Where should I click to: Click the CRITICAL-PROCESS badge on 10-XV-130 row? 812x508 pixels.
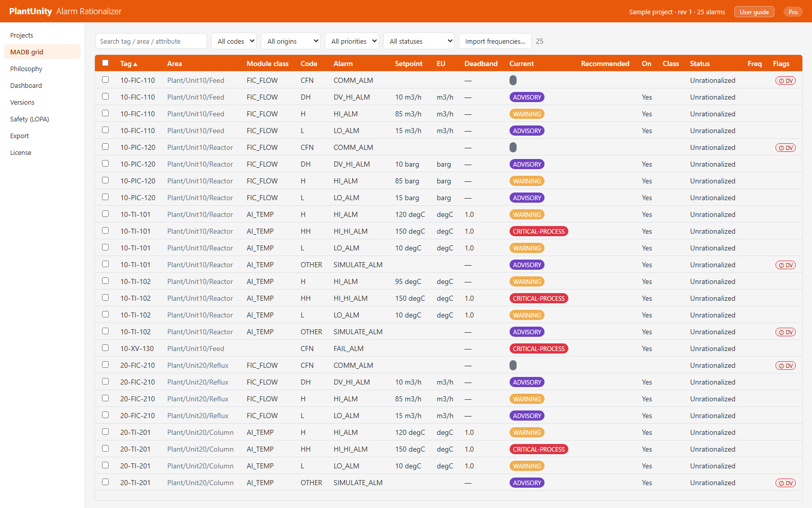tap(538, 349)
